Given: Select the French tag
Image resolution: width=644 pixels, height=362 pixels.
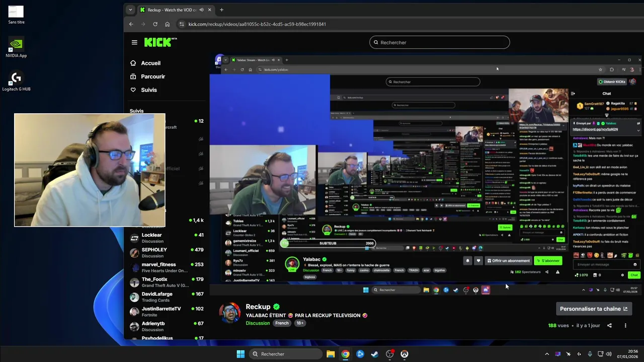Looking at the screenshot, I should [x=282, y=323].
